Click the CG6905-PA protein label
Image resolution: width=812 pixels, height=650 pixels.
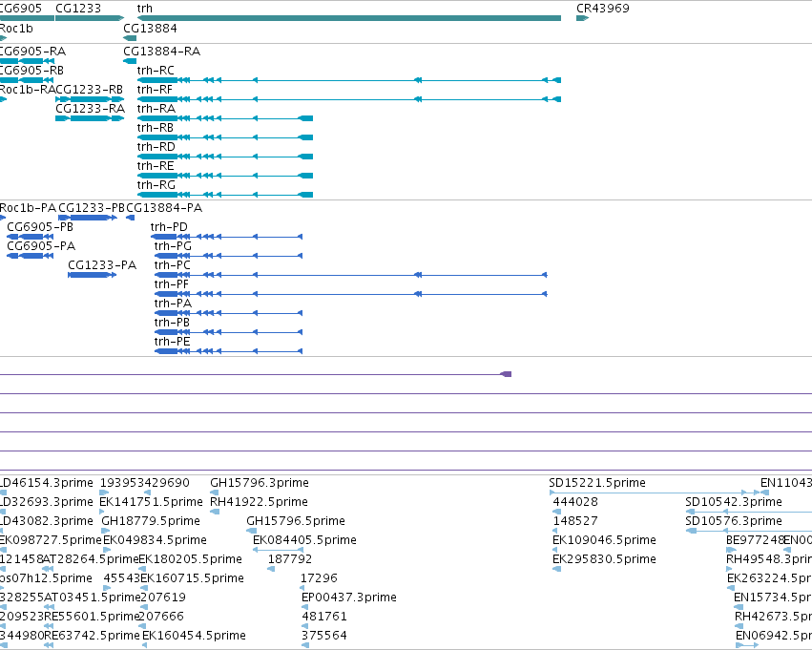coord(41,246)
